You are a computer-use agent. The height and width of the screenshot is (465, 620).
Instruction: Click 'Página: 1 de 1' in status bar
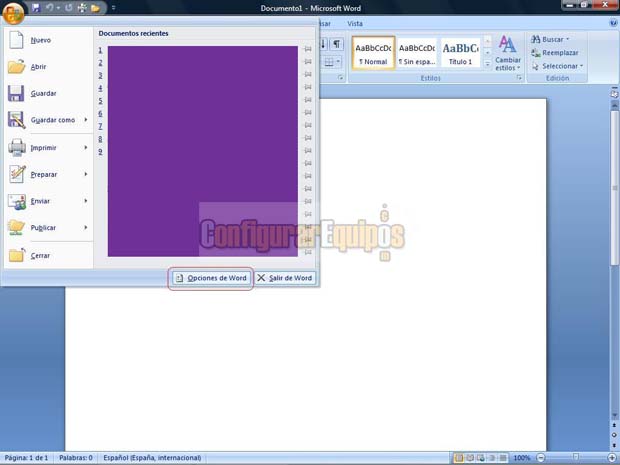pos(26,458)
